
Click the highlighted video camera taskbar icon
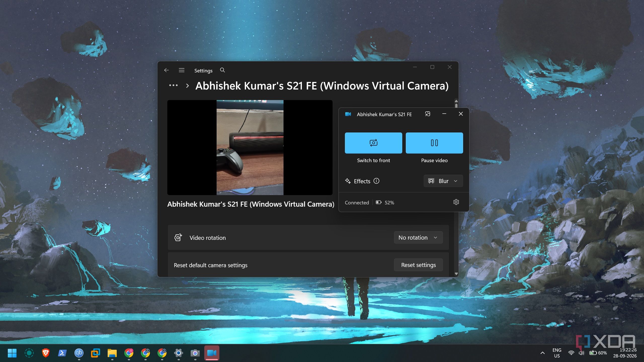(212, 353)
